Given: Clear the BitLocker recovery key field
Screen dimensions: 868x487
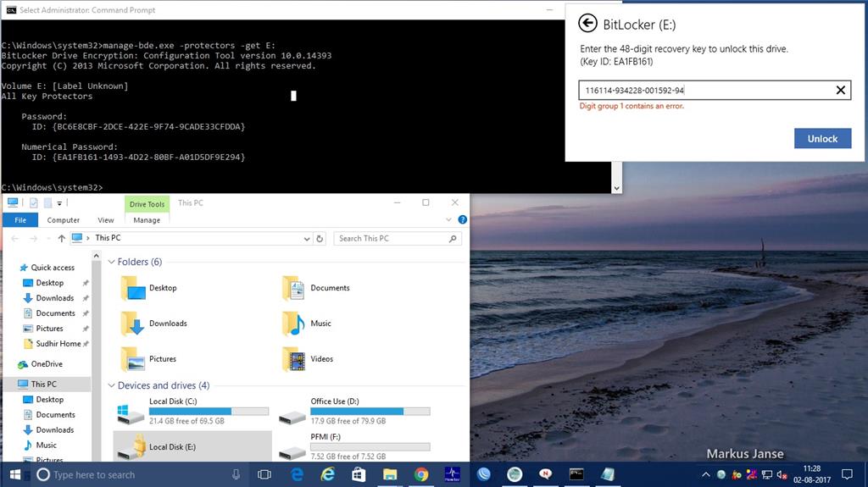Looking at the screenshot, I should pos(840,91).
